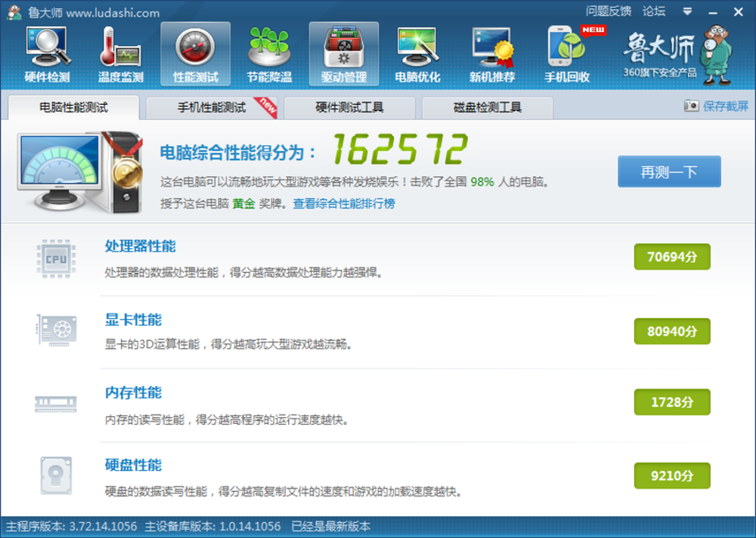Open 硬件检测 hardware detection

[47, 54]
